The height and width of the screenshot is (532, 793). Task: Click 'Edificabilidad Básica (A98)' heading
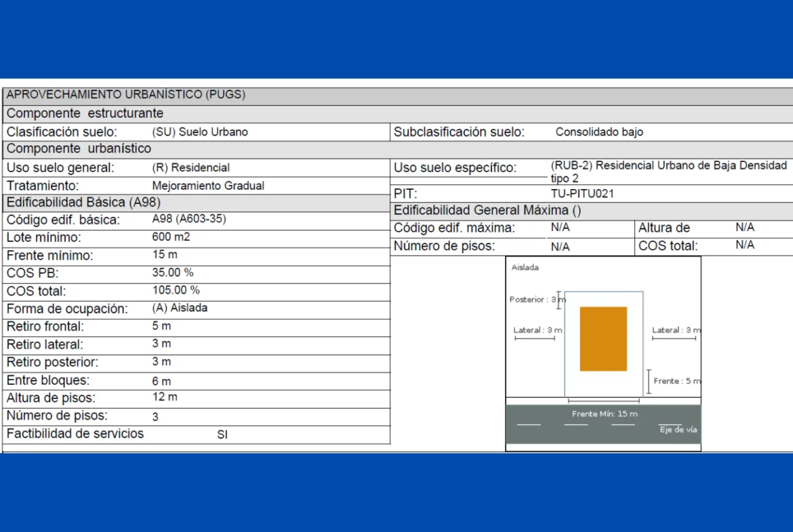click(x=83, y=202)
